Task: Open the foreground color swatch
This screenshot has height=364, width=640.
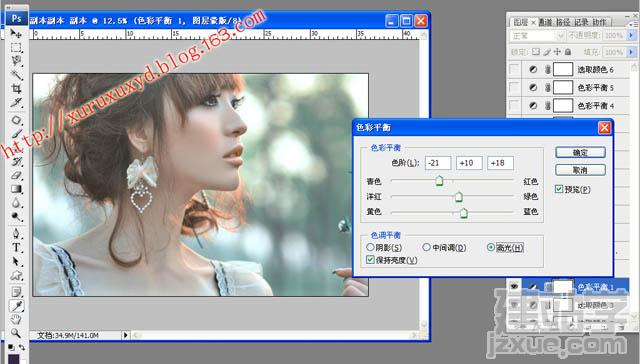Action: (13, 359)
